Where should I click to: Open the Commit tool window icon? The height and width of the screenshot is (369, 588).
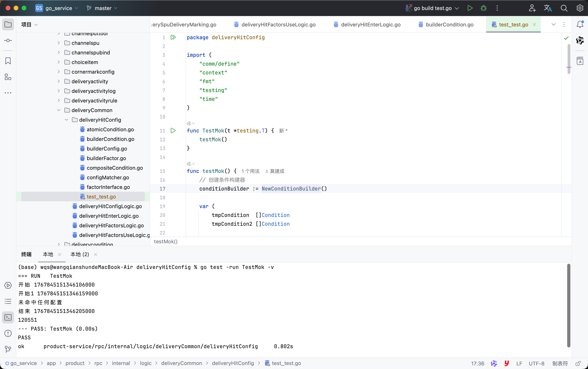coord(8,40)
